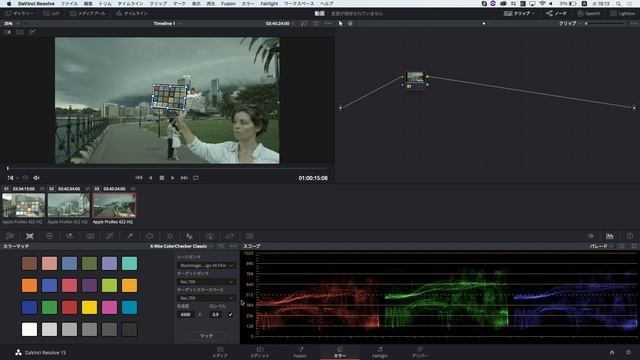
Task: Click the Match button in Color Match
Action: [206, 336]
